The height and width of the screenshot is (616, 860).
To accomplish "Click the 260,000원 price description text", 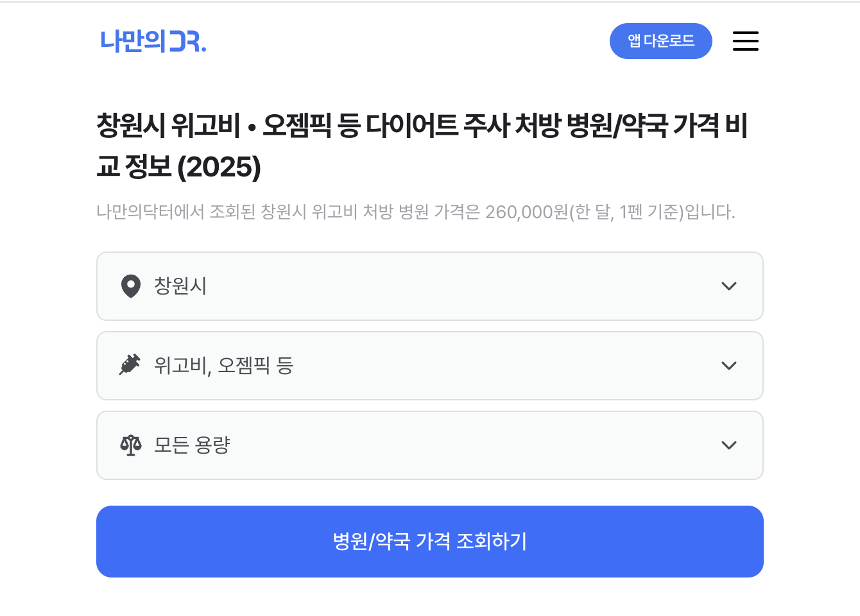I will point(416,211).
